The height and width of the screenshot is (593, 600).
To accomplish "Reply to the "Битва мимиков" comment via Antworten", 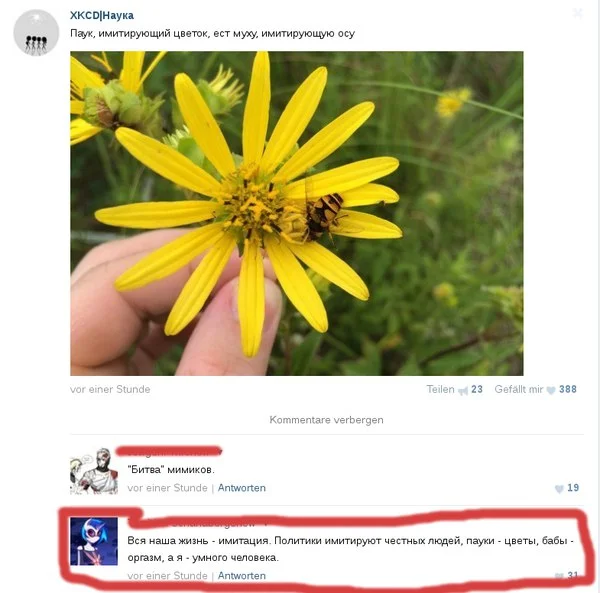I will 241,488.
